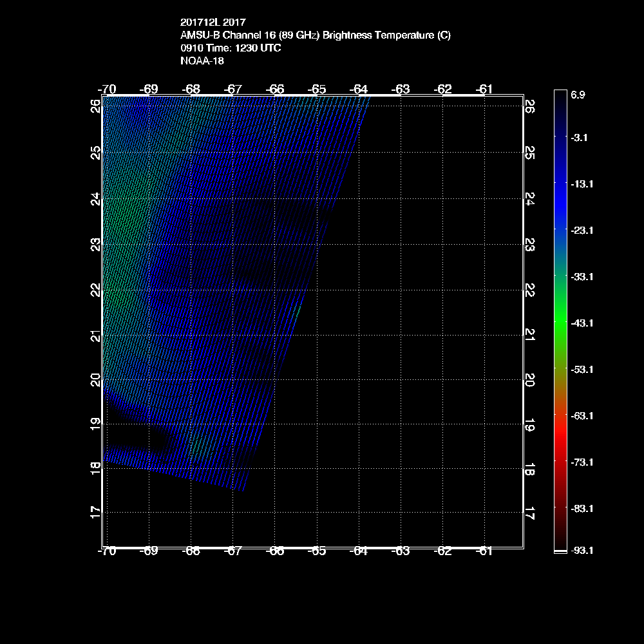The width and height of the screenshot is (644, 644).
Task: Click the latitude 22 label on left axis
Action: [95, 290]
